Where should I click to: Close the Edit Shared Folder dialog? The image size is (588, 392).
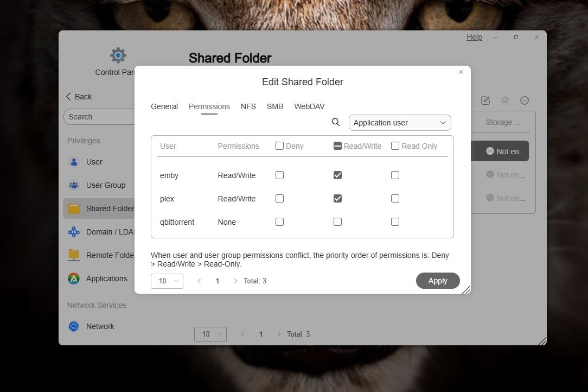[x=461, y=72]
